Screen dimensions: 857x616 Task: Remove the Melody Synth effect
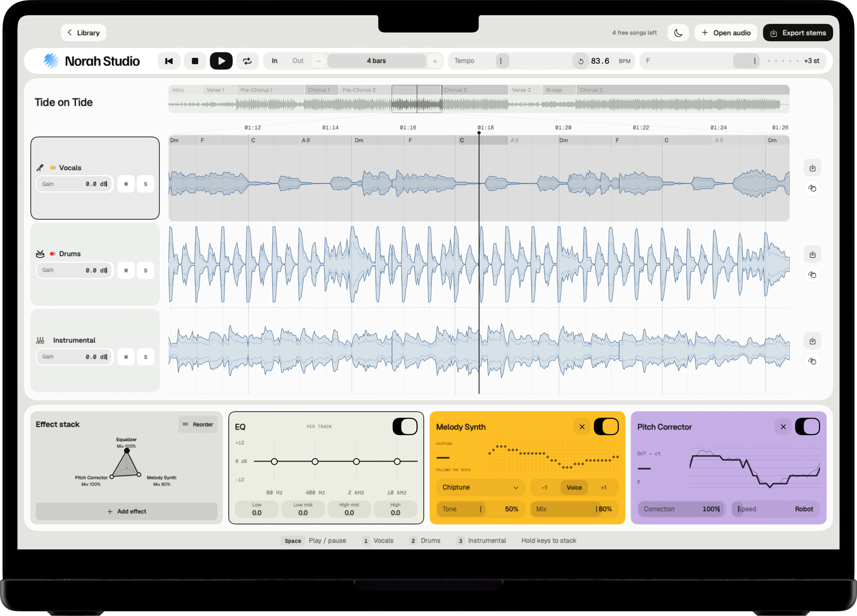582,427
